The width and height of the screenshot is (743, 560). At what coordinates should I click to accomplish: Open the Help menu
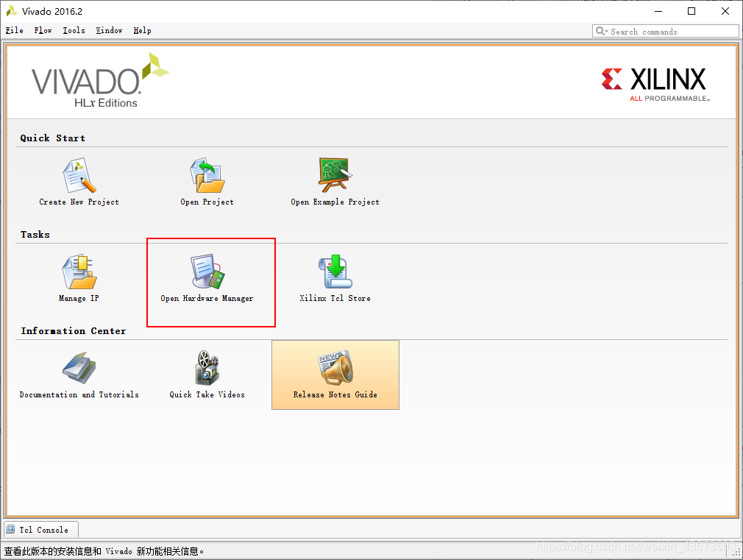point(142,30)
